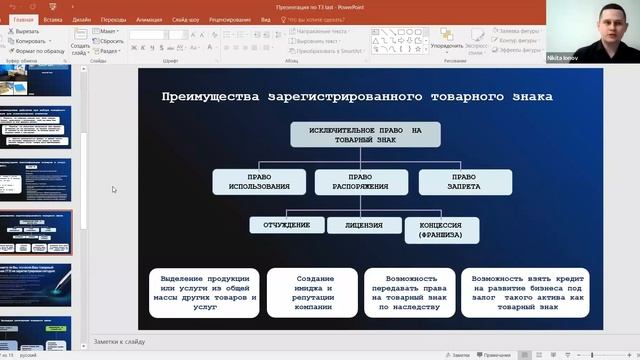Increase font size with larger A icon

click(x=193, y=35)
